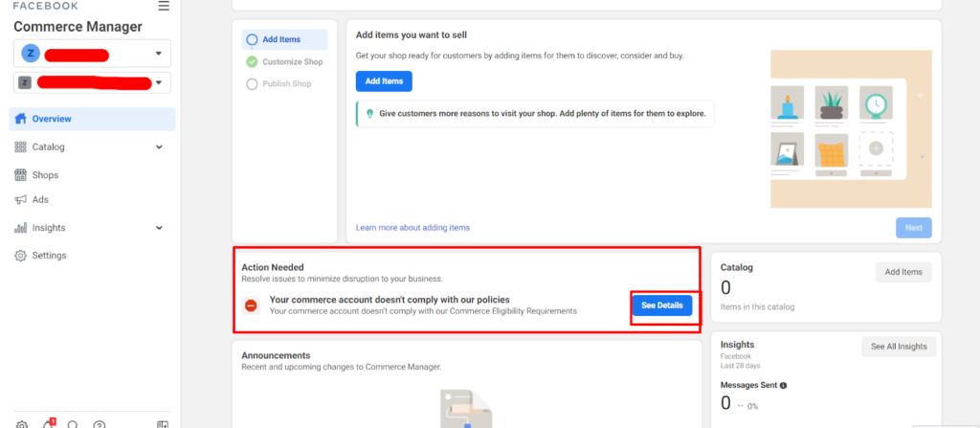Click the search magnifier icon in bottom bar
The image size is (980, 428).
(73, 424)
